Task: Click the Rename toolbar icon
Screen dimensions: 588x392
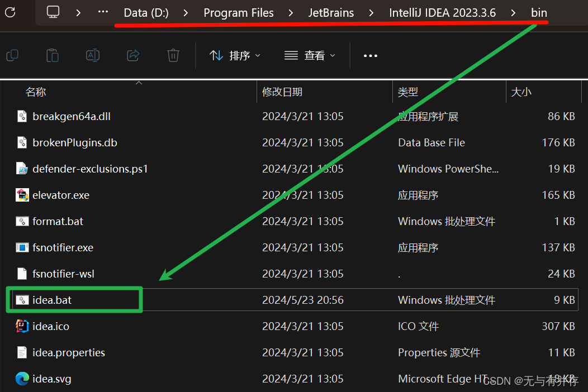Action: coord(93,55)
